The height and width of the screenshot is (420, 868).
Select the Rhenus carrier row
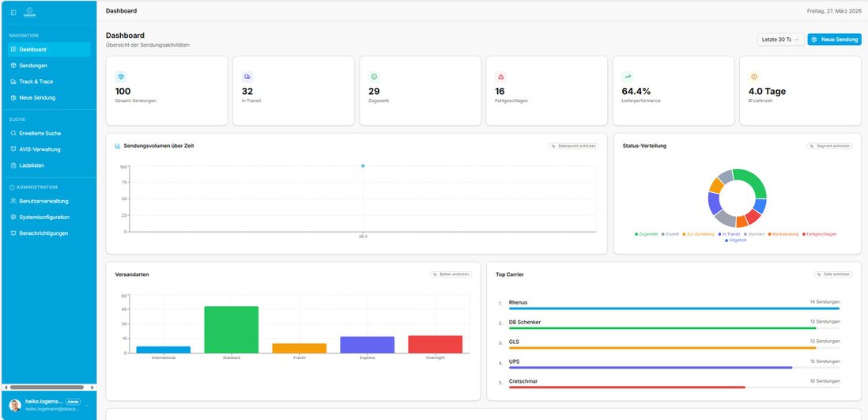tap(670, 305)
